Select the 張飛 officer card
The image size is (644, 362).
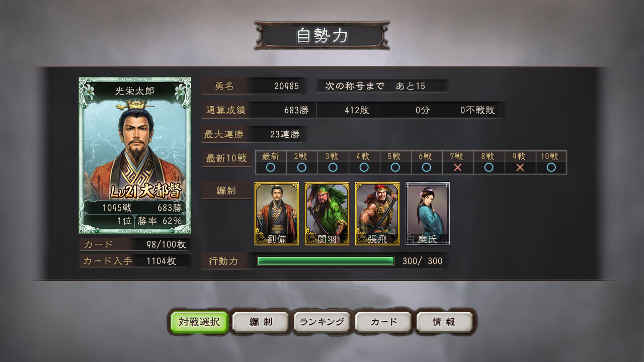[x=377, y=214]
